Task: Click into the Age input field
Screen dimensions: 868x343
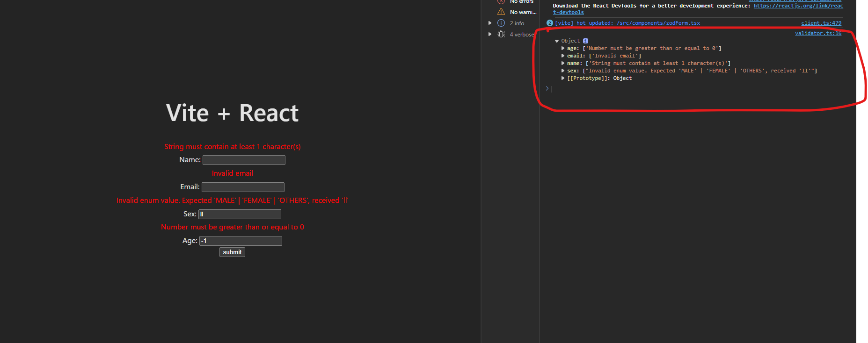Action: point(241,241)
